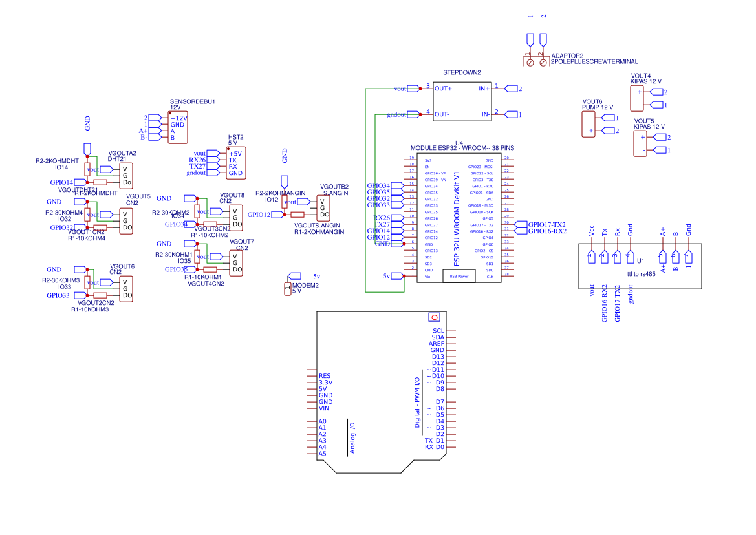Select the VGOUT7 connector label

coord(242,242)
